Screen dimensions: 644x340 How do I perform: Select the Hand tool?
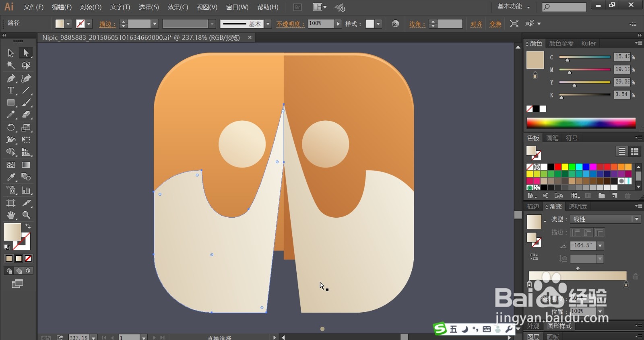click(x=11, y=215)
